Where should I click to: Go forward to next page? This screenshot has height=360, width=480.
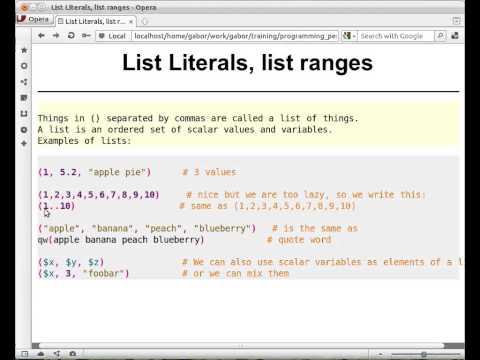point(56,36)
